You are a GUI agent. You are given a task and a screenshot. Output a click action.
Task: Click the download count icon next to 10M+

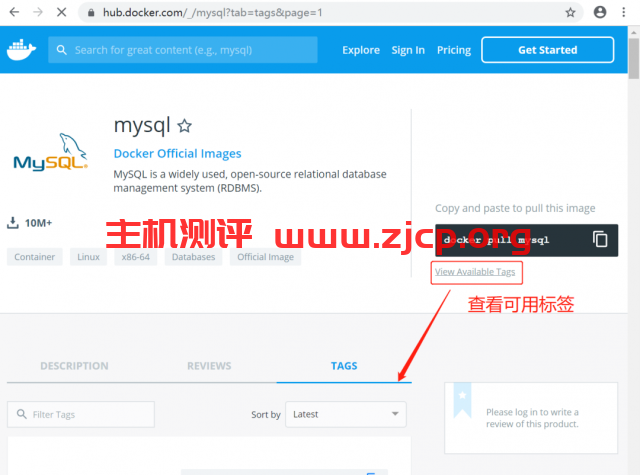pyautogui.click(x=13, y=223)
